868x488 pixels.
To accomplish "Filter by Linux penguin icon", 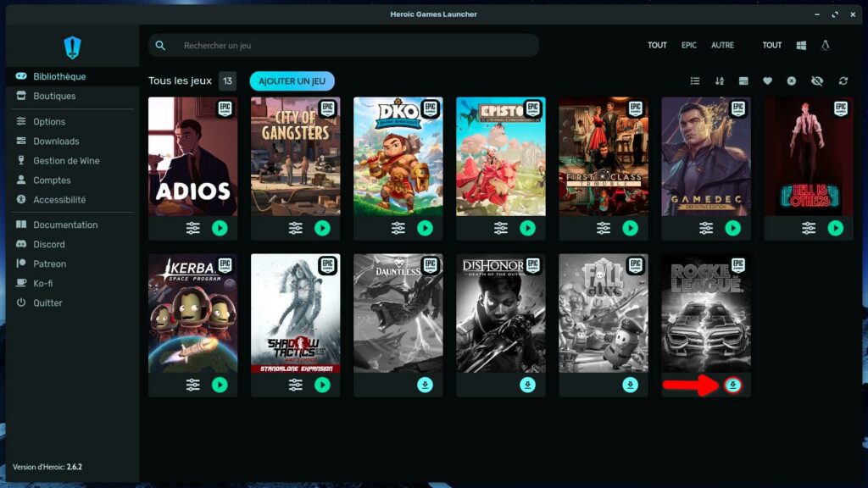I will pyautogui.click(x=825, y=45).
